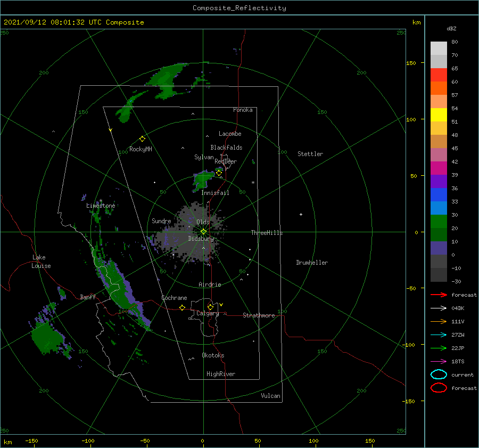Select the RedDeer city label
The height and width of the screenshot is (448, 479).
pos(226,161)
